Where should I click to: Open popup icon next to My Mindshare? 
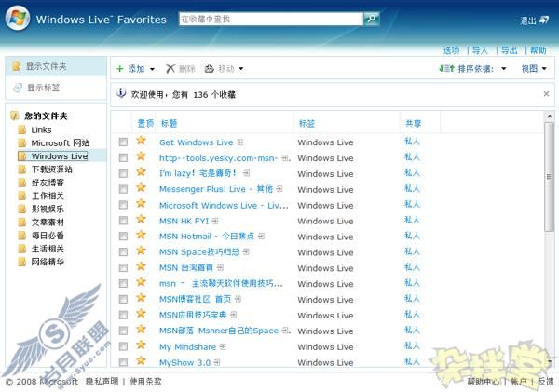tap(223, 346)
